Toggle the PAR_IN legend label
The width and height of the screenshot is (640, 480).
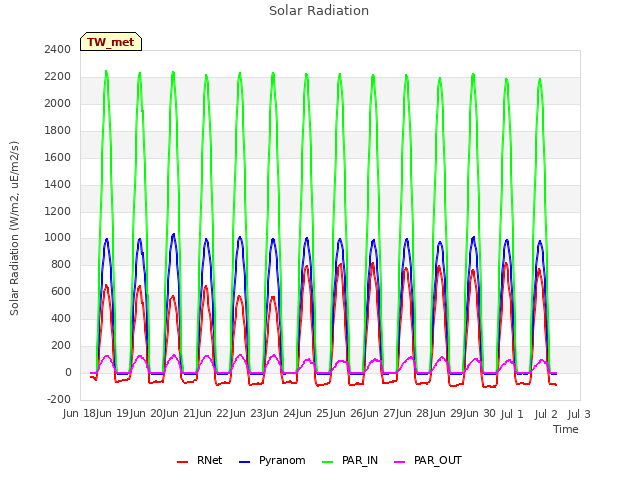360,460
